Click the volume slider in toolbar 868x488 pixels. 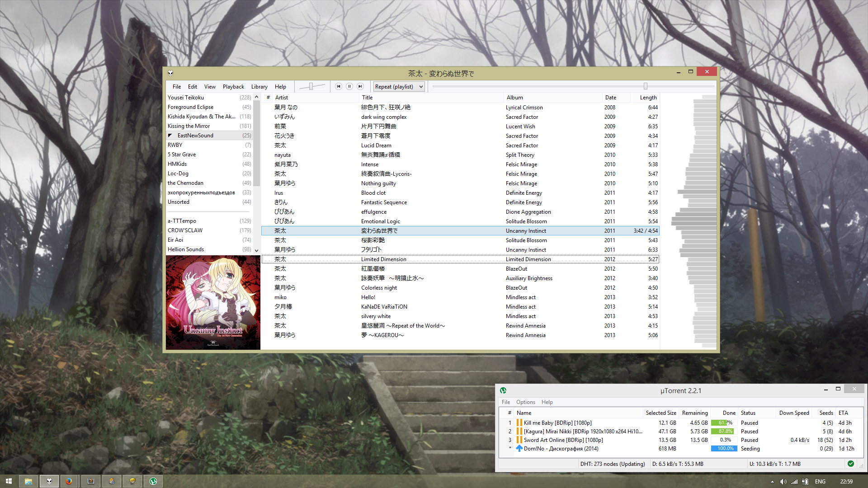tap(312, 86)
